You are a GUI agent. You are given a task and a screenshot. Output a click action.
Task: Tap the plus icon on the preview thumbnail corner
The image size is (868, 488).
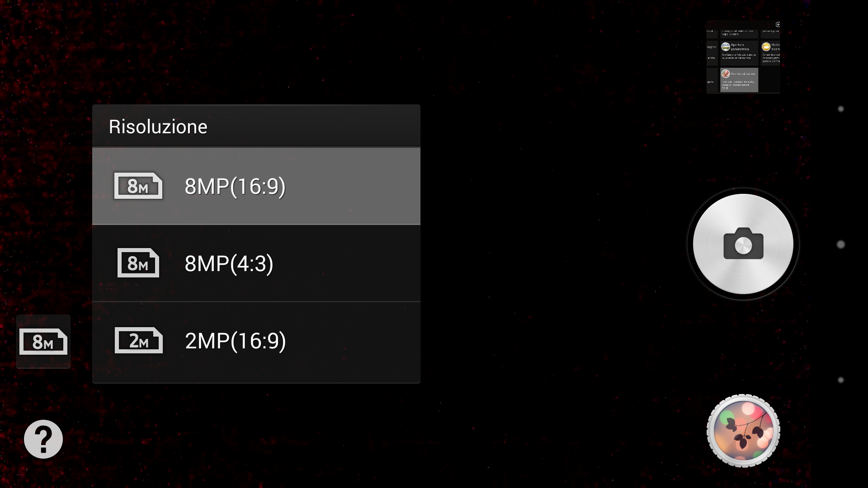pos(778,24)
